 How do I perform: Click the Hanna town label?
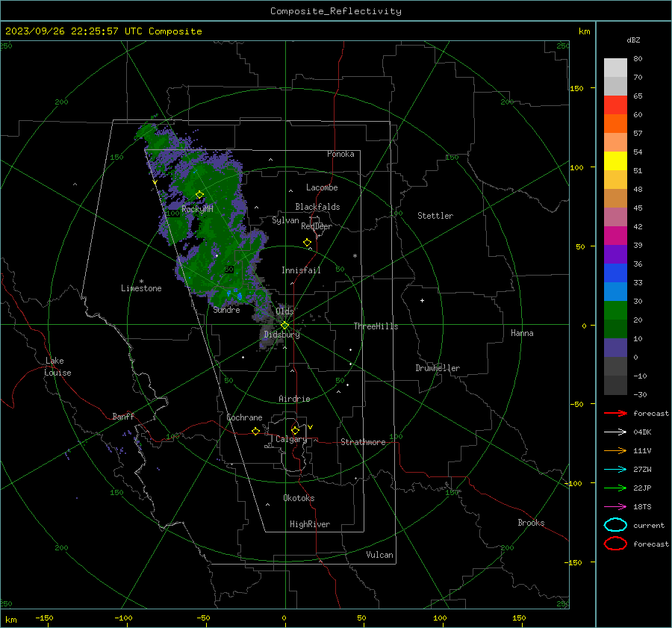point(522,333)
